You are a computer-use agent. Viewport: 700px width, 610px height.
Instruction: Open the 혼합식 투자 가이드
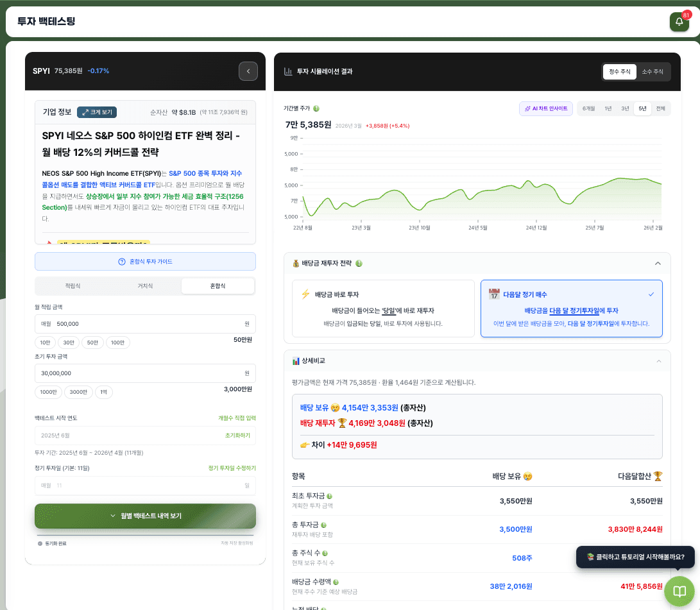tap(145, 262)
